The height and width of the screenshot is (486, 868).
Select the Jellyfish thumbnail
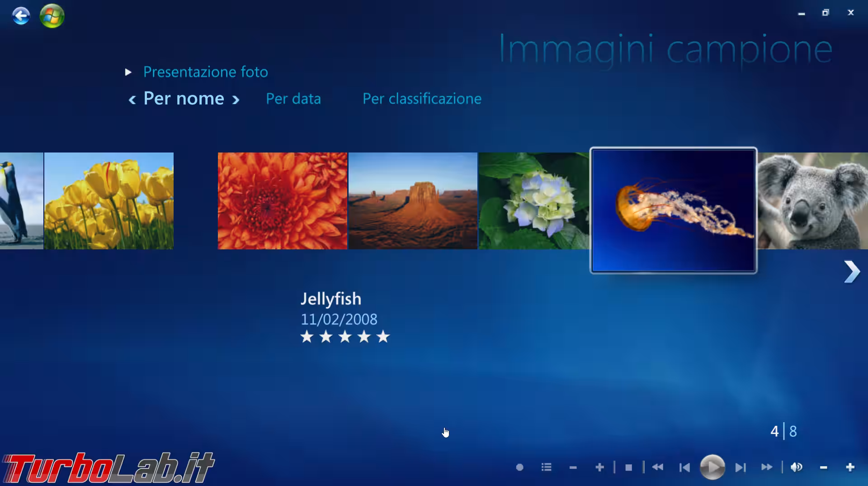pyautogui.click(x=672, y=210)
